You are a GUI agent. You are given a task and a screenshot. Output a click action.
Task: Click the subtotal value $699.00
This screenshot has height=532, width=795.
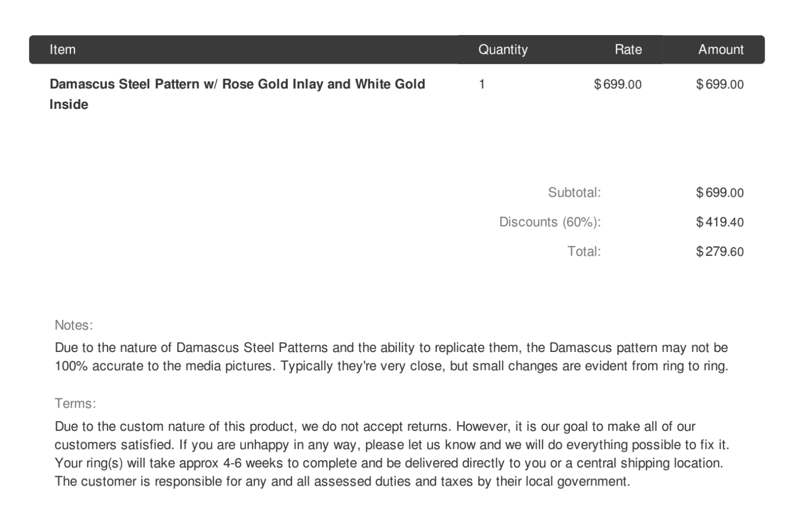point(720,192)
